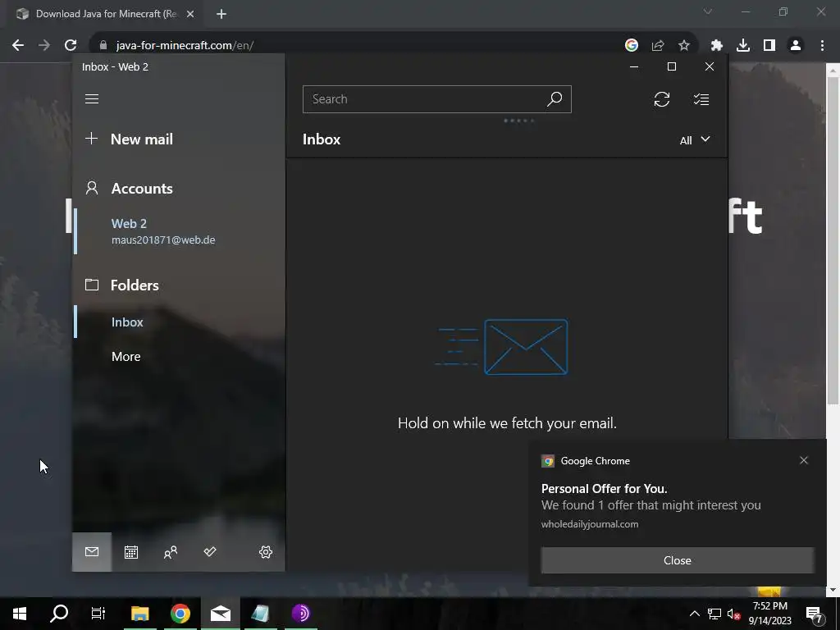The height and width of the screenshot is (630, 840).
Task: Open Chrome three-dot menu
Action: tap(822, 46)
